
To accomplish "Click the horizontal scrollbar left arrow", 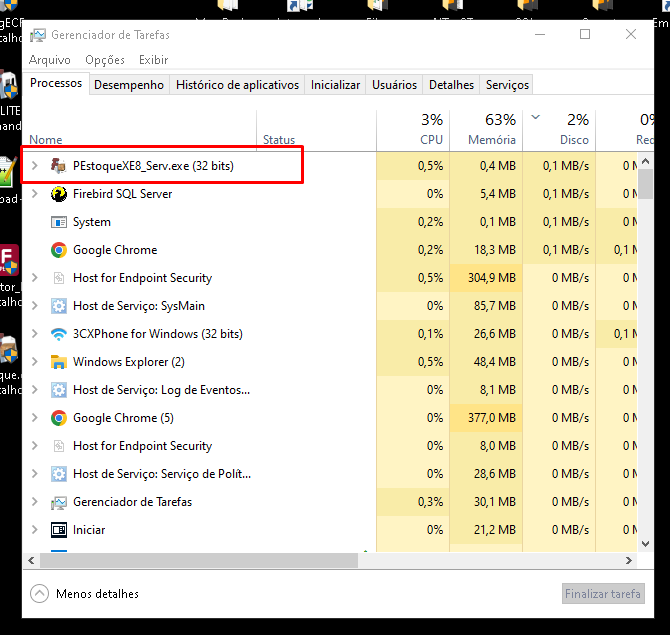I will pyautogui.click(x=31, y=561).
